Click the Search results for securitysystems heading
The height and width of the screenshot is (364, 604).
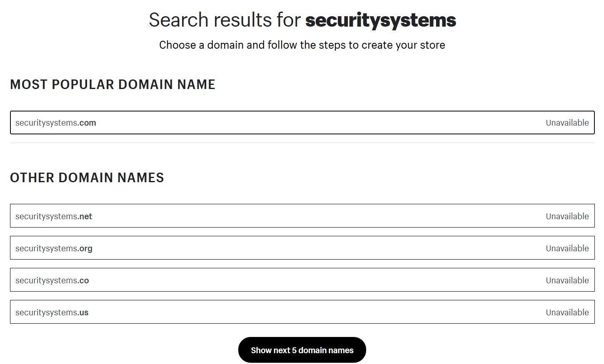[x=302, y=20]
